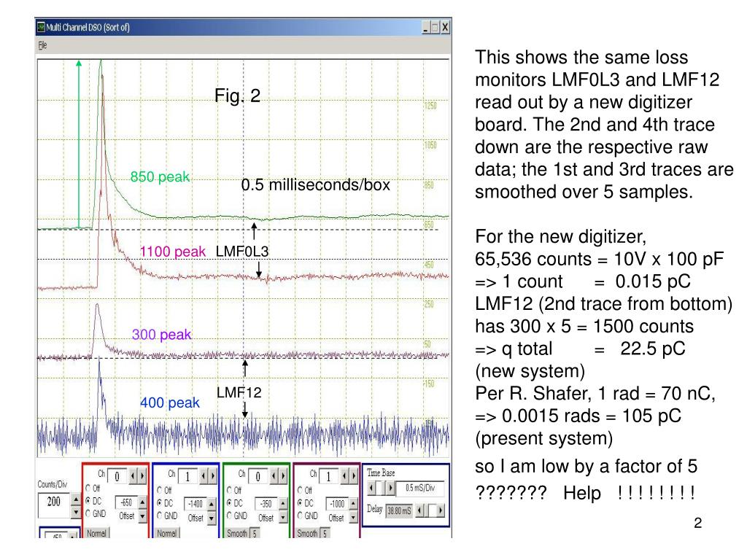
Task: Click blue panel channel number field
Action: (x=187, y=475)
